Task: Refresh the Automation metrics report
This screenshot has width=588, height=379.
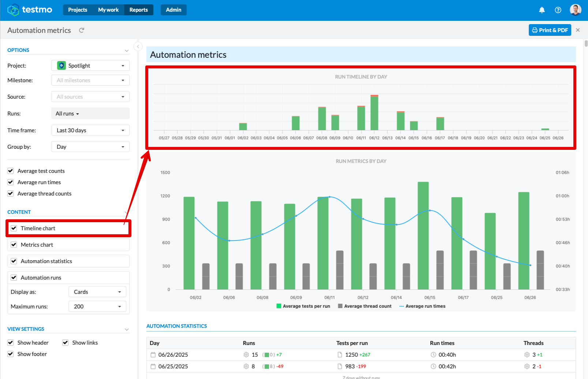Action: tap(82, 30)
